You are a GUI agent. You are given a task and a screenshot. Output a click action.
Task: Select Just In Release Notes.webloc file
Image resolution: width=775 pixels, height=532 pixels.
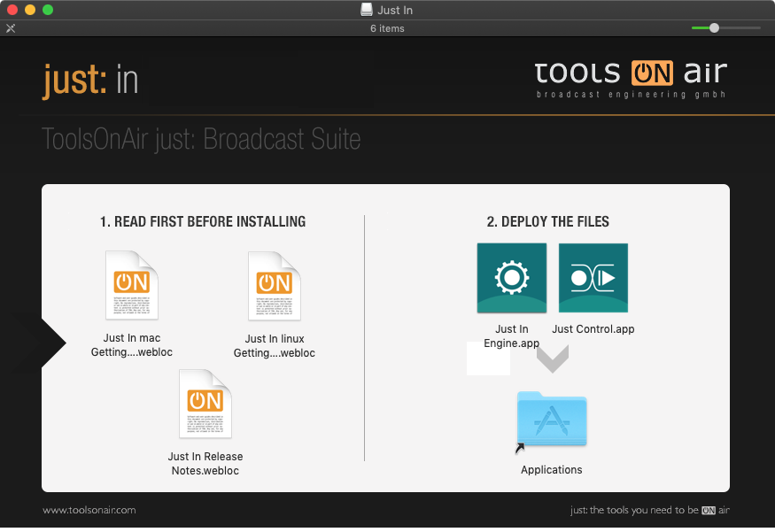(x=205, y=404)
